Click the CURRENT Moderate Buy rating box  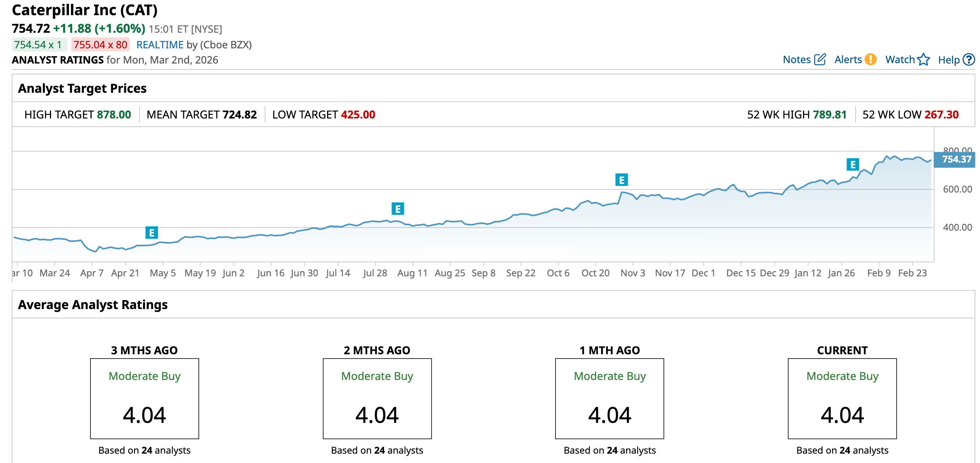coord(842,398)
